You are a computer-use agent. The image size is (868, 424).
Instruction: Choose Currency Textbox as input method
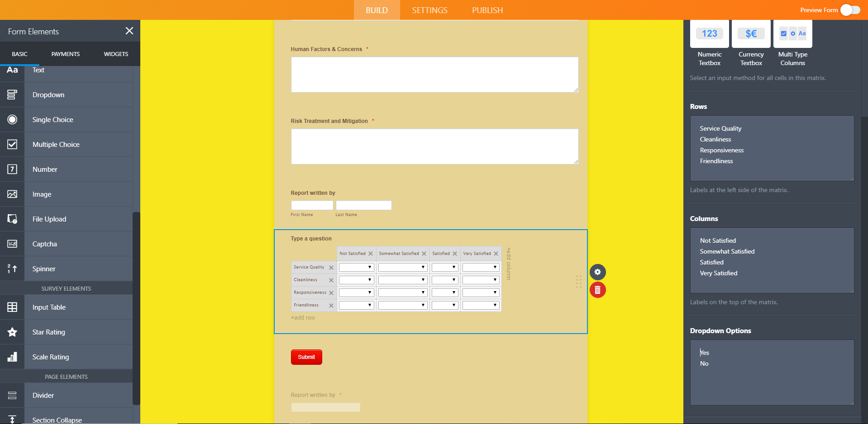(751, 33)
